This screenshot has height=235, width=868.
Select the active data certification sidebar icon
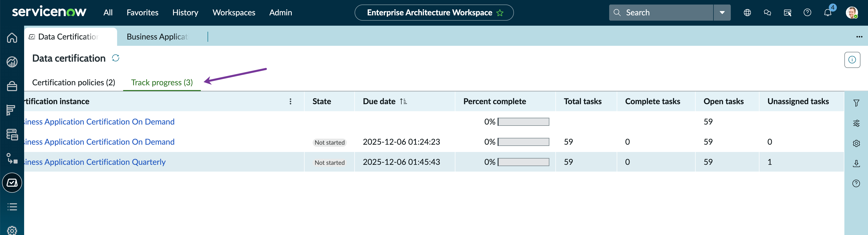pyautogui.click(x=12, y=183)
